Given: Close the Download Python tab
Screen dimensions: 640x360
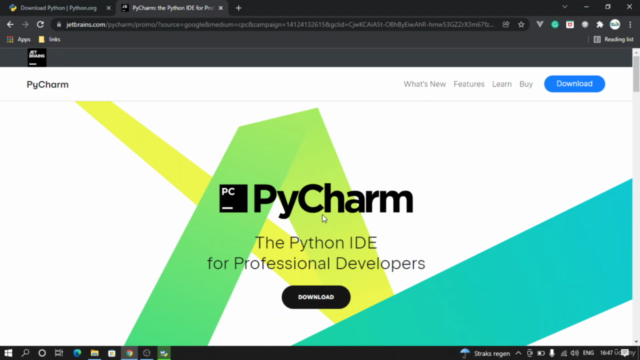Looking at the screenshot, I should [109, 8].
